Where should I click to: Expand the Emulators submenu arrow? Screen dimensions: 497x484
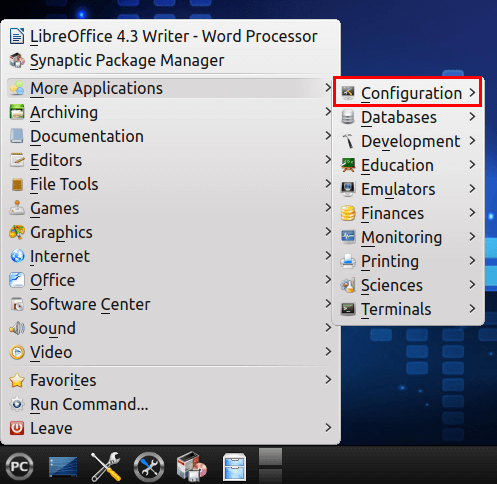tap(472, 189)
